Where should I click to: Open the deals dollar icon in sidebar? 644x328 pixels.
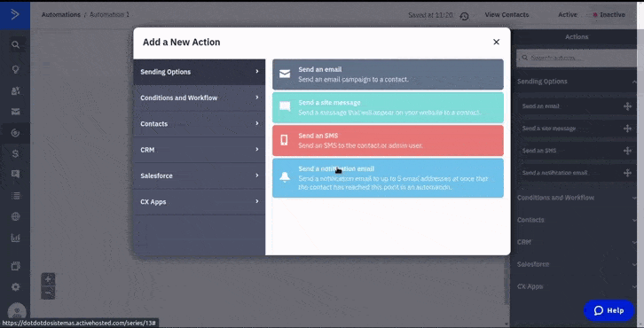click(x=15, y=153)
